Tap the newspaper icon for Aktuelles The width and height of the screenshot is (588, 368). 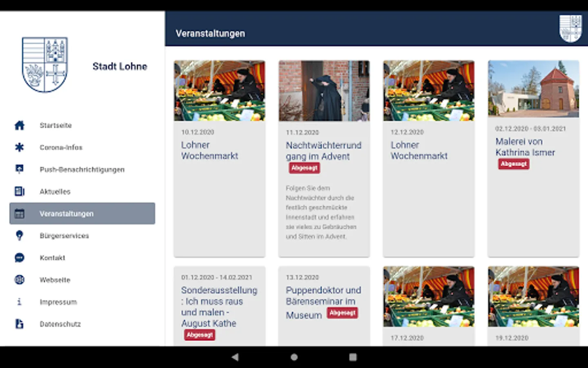[19, 191]
